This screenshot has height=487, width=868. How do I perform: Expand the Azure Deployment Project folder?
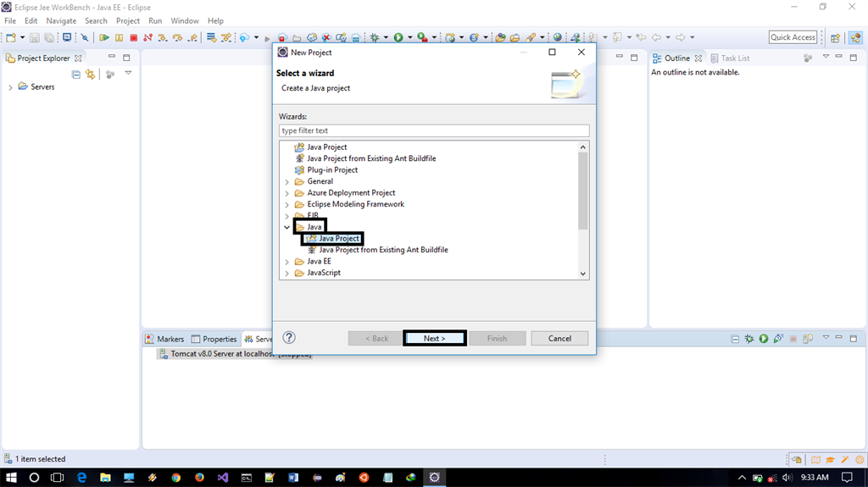(x=287, y=193)
